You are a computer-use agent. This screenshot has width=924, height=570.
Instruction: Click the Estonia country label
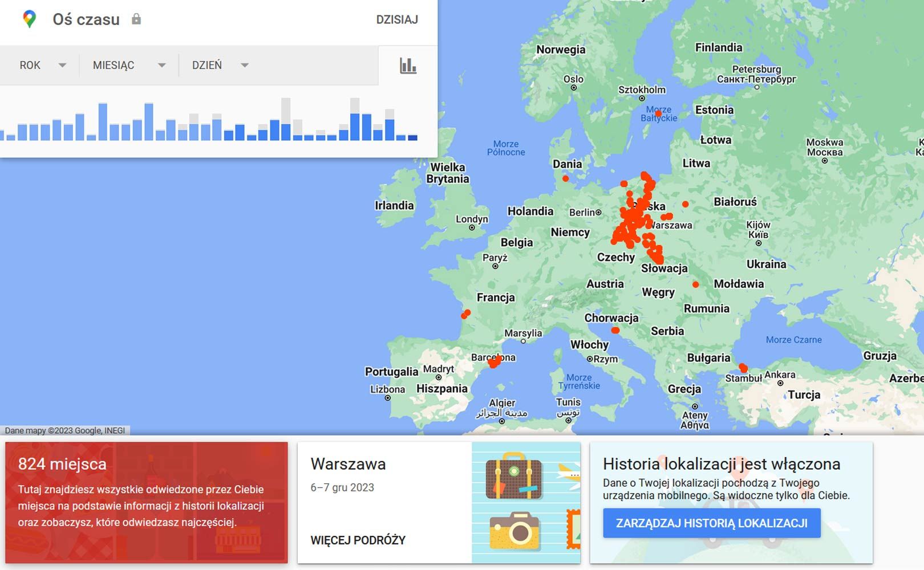point(714,110)
